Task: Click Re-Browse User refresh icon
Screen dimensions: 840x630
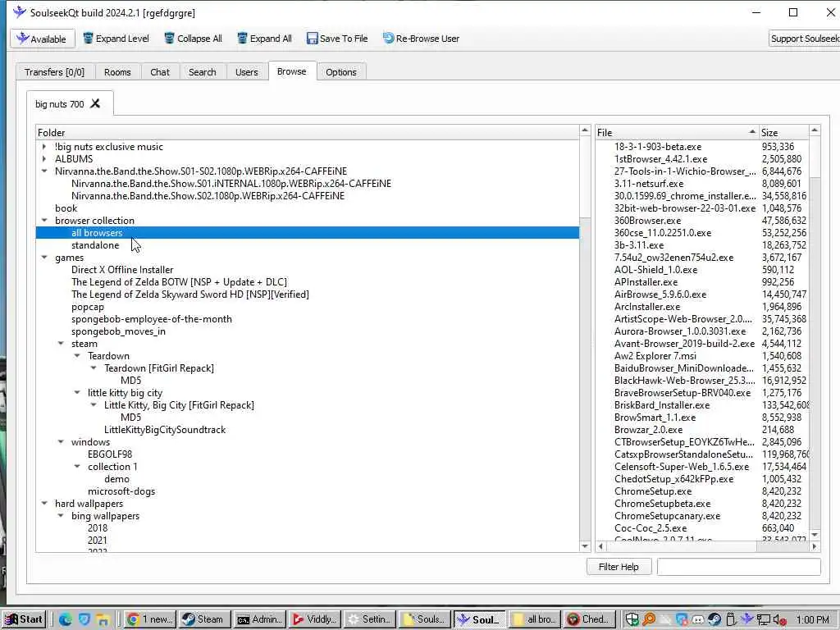Action: click(388, 39)
